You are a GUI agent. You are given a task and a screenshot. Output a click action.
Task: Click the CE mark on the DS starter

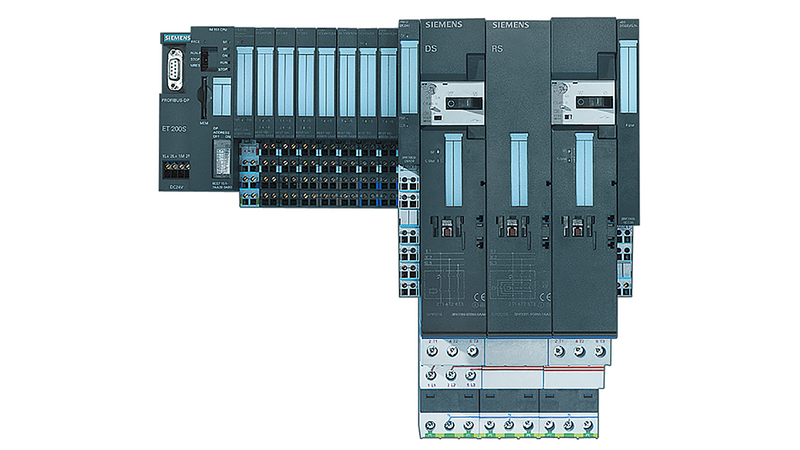point(480,297)
